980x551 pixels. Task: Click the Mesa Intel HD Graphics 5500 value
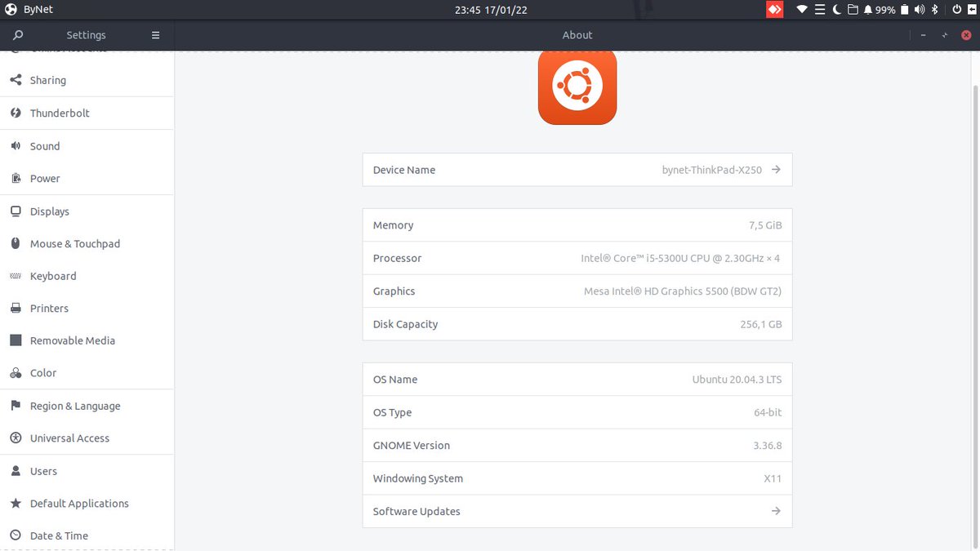[683, 291]
